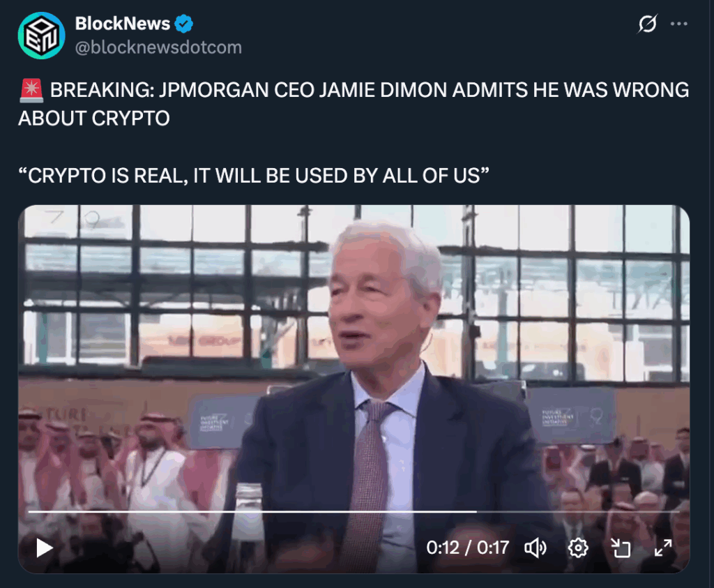714x588 pixels.
Task: Expand the video to fullscreen
Action: (x=663, y=548)
